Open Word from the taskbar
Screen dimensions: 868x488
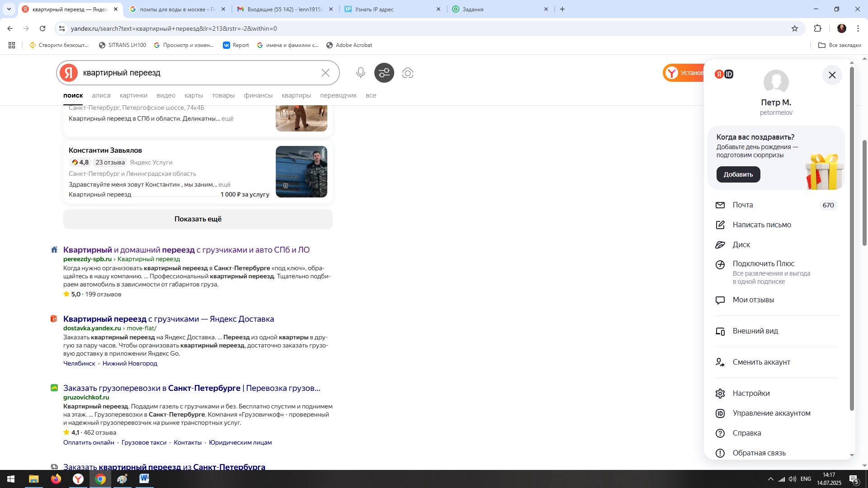pos(144,479)
